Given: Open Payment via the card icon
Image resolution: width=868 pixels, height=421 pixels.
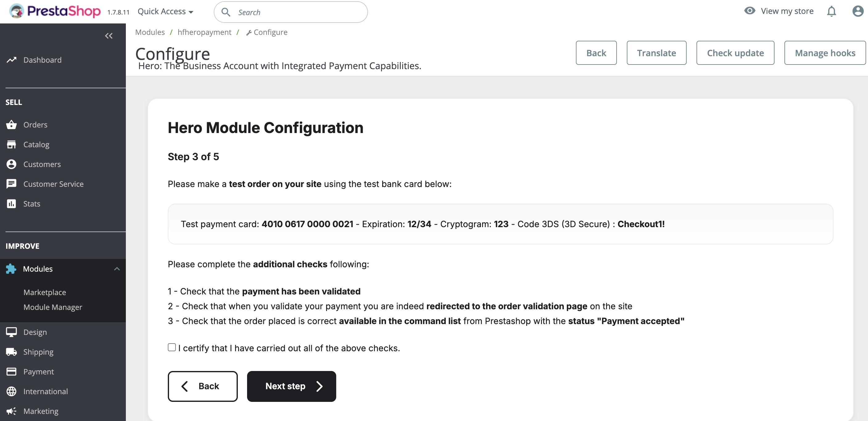Looking at the screenshot, I should 11,371.
